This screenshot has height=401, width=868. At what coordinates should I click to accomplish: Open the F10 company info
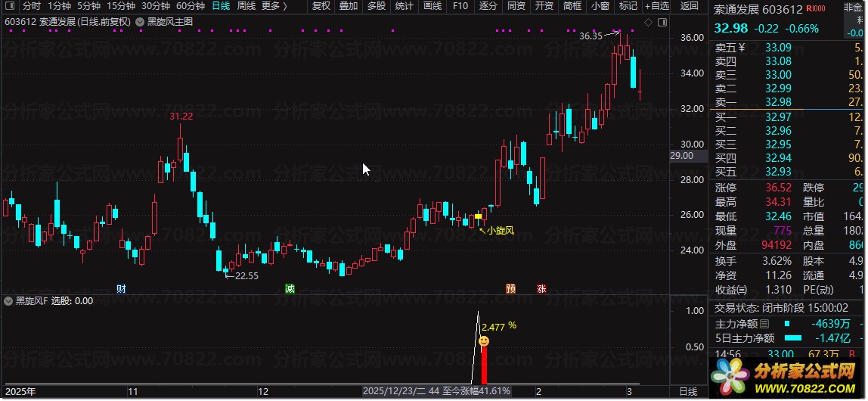coord(460,6)
